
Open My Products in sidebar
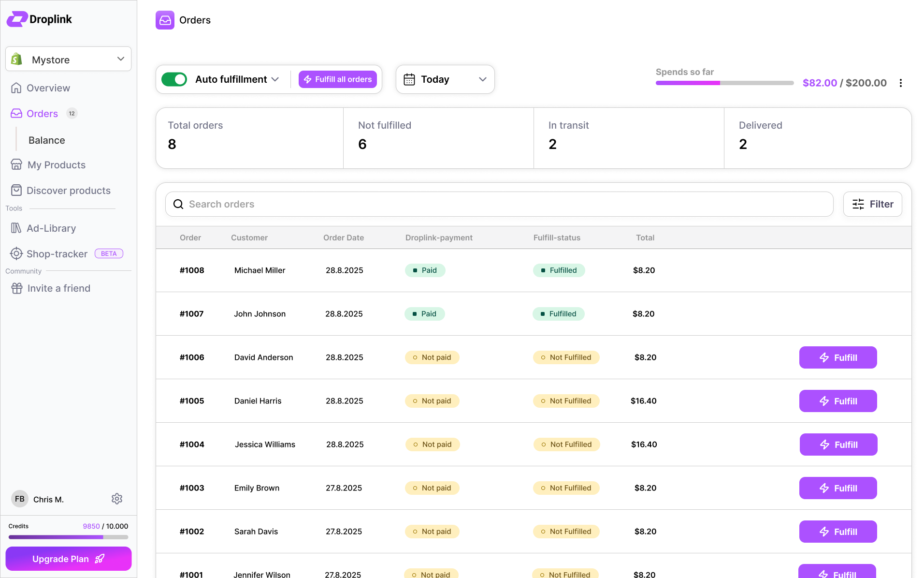(x=56, y=165)
